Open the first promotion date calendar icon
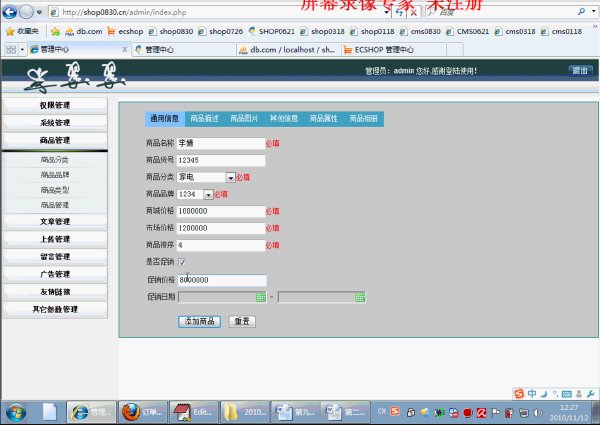The image size is (600, 425). [261, 297]
